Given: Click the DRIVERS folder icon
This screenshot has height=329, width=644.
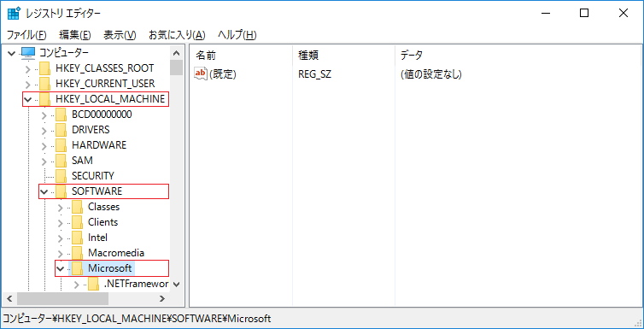Looking at the screenshot, I should click(x=61, y=130).
